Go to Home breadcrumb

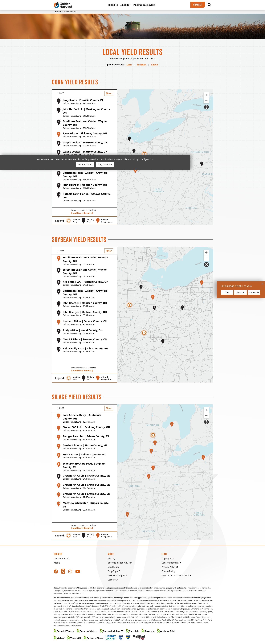coord(58,11)
